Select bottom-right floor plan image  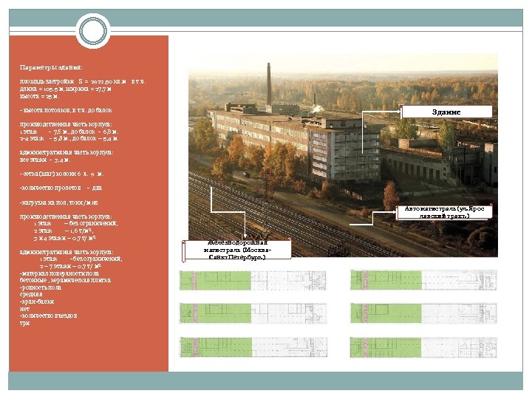tap(424, 347)
